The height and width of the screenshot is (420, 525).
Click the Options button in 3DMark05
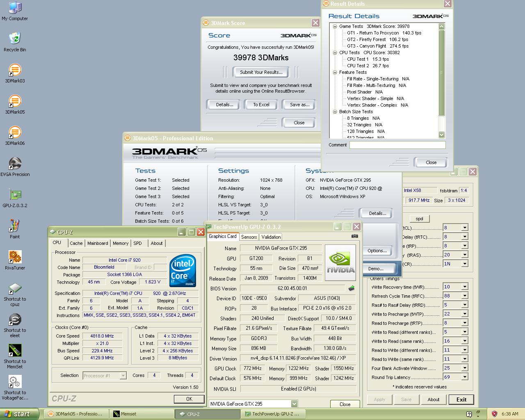click(377, 251)
